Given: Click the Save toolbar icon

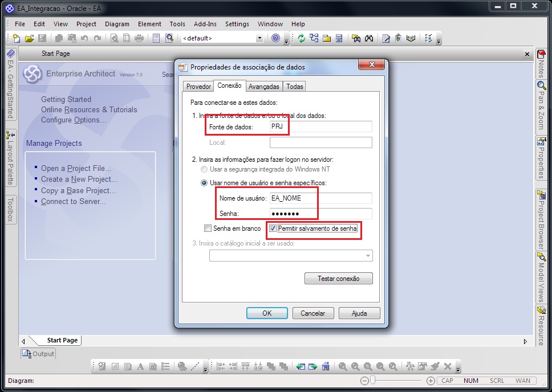Looking at the screenshot, I should 42,38.
